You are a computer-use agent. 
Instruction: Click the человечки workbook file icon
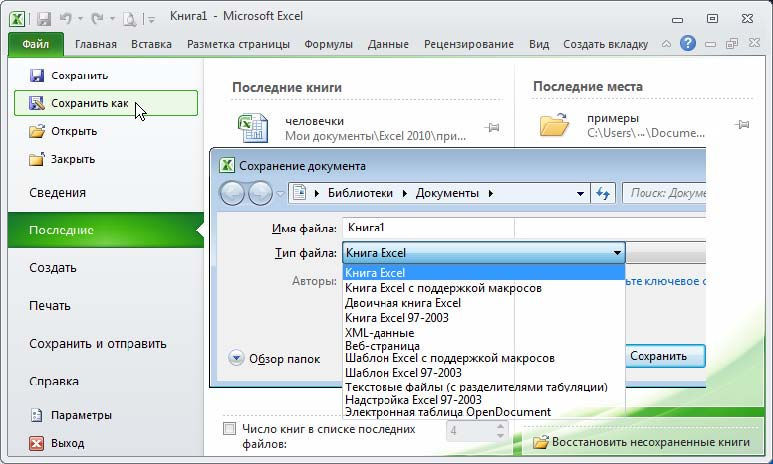(x=253, y=128)
